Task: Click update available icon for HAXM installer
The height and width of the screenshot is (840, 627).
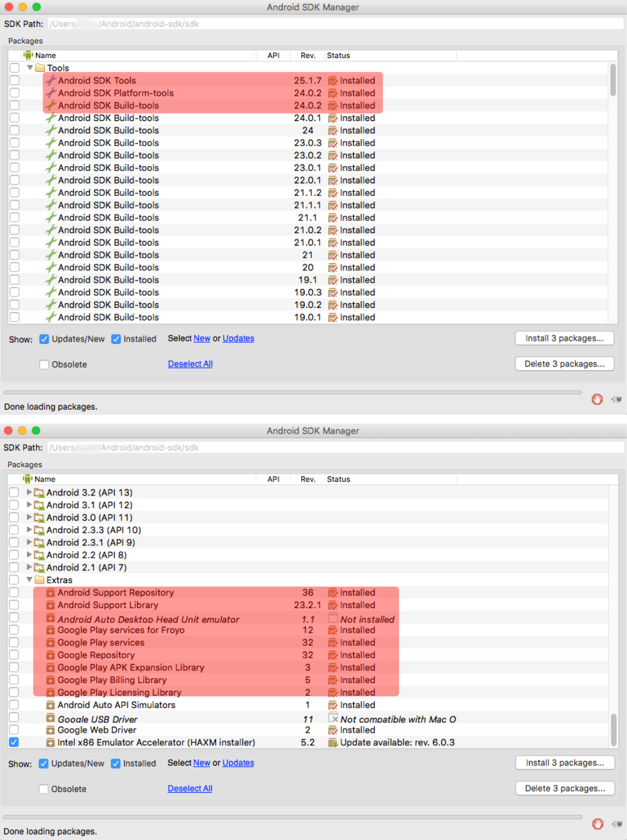Action: pyautogui.click(x=333, y=742)
